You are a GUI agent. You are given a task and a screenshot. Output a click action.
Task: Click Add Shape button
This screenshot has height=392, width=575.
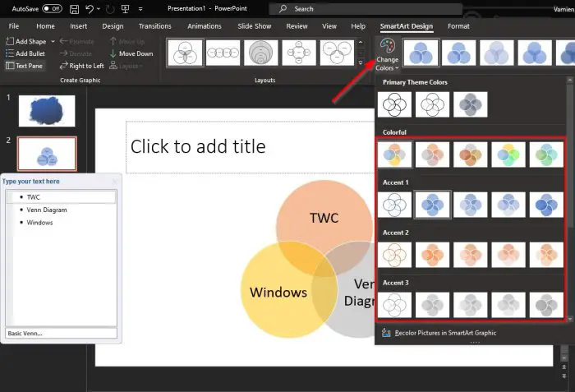click(x=26, y=41)
